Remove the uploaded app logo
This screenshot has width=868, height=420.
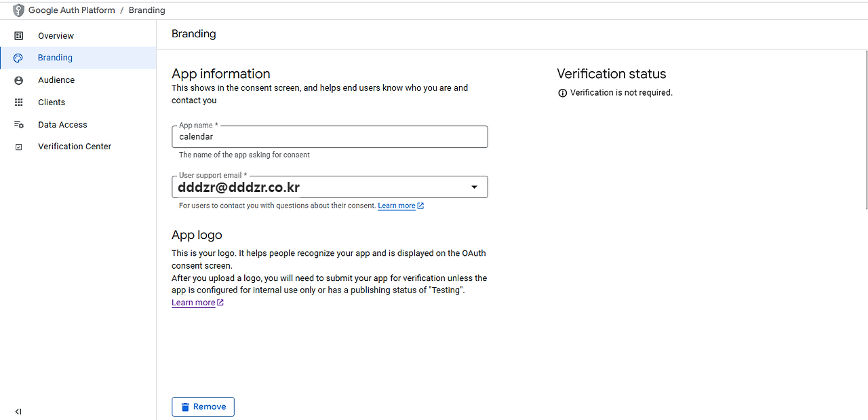(x=203, y=407)
